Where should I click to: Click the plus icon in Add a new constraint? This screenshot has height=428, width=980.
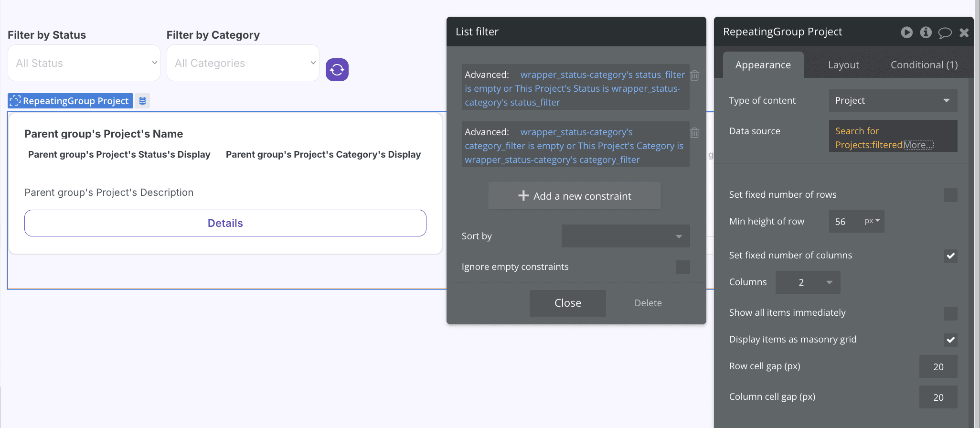click(523, 195)
